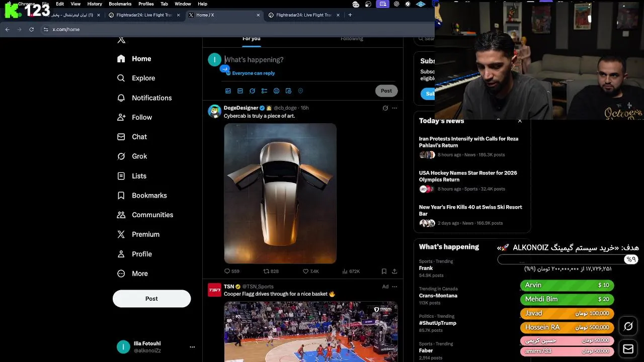Viewport: 644px width, 362px height.
Task: Switch to the For you tab
Action: [x=252, y=39]
